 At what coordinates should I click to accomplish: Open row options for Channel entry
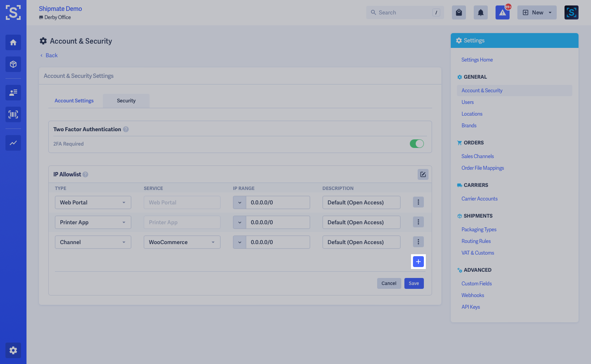(x=418, y=242)
